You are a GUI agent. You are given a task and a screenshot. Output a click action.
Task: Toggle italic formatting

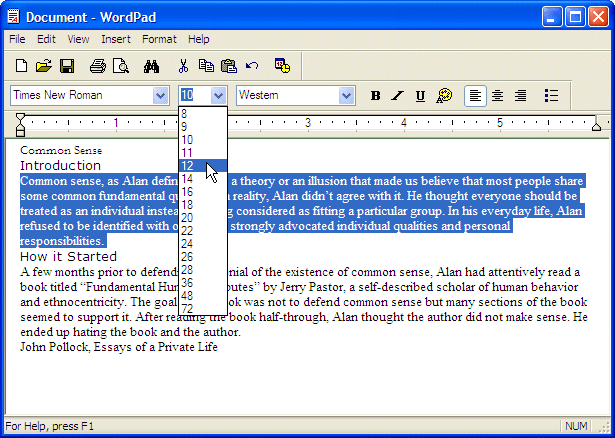point(398,96)
